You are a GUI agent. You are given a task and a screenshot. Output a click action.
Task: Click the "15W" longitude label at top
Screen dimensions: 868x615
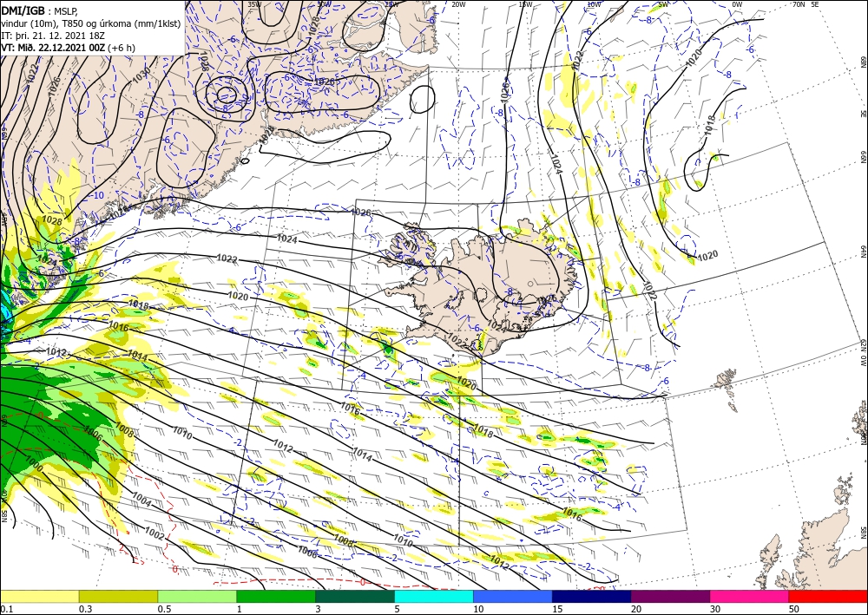pyautogui.click(x=525, y=4)
